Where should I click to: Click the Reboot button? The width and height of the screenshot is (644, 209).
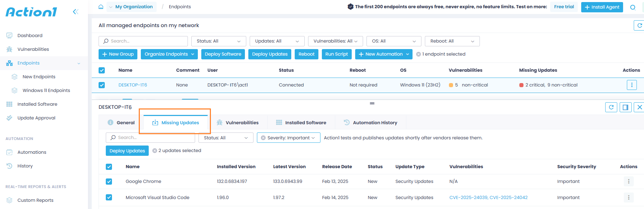click(x=306, y=54)
